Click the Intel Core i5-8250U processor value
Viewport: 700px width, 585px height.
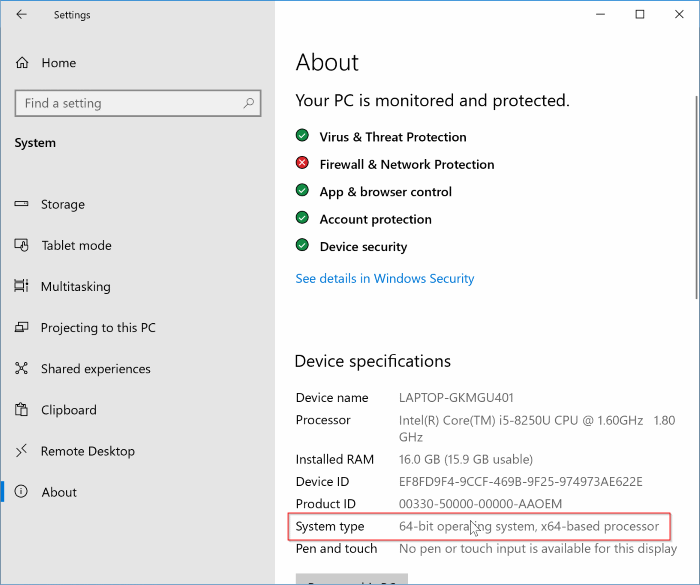(537, 428)
